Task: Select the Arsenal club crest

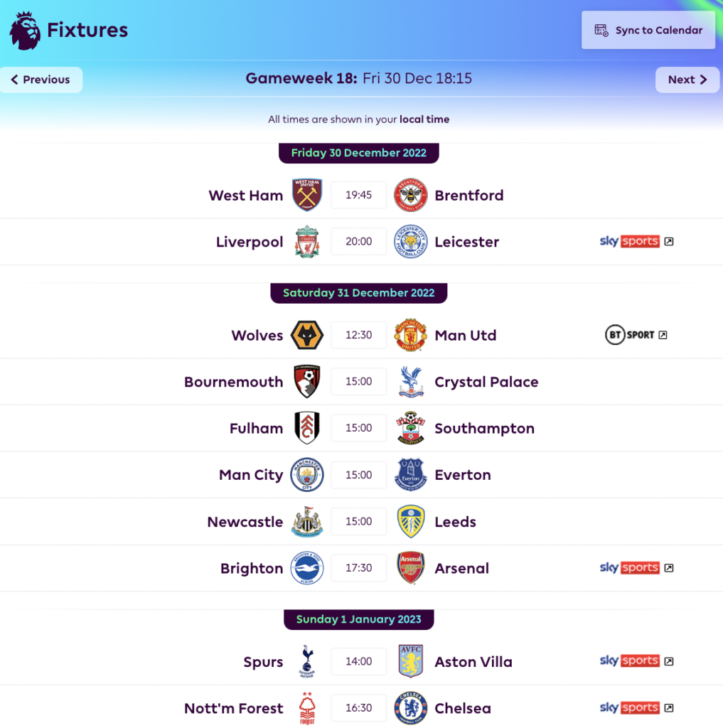Action: [411, 568]
